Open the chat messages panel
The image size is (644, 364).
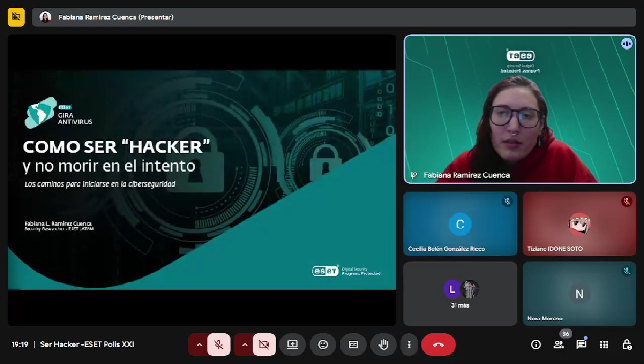581,345
